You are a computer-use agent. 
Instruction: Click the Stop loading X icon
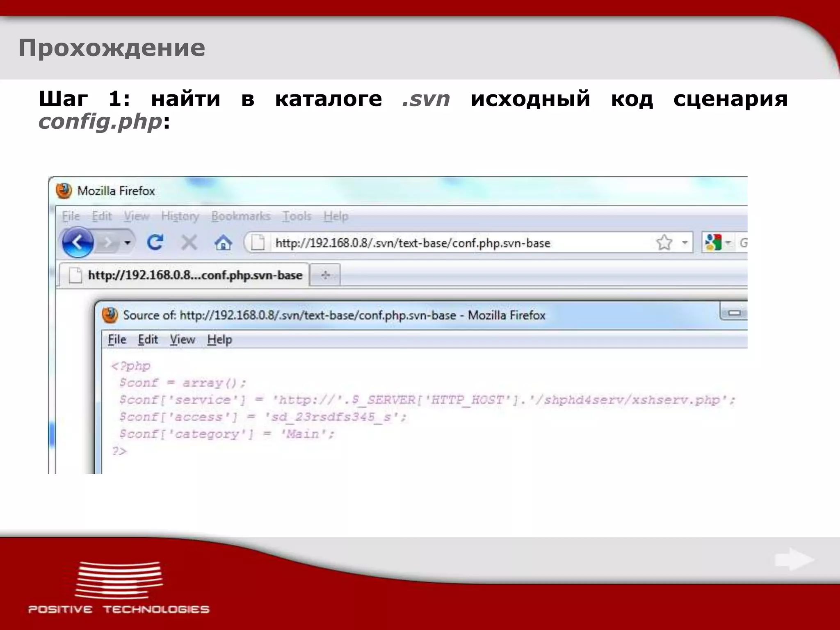(x=189, y=242)
